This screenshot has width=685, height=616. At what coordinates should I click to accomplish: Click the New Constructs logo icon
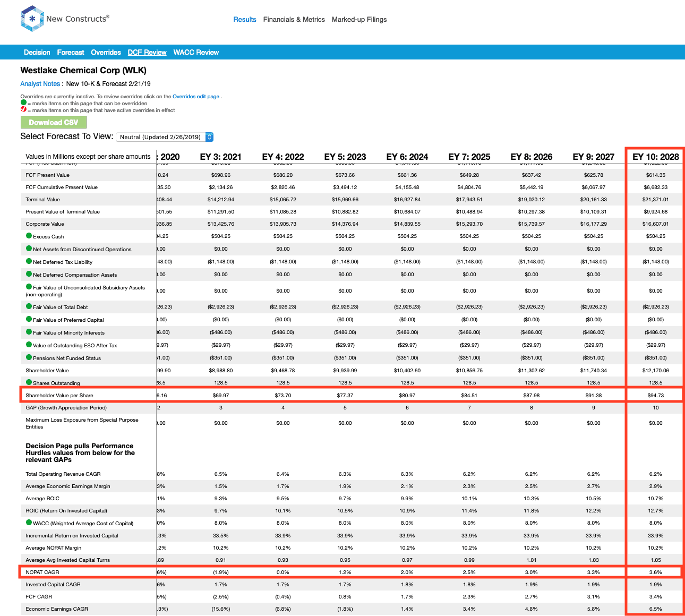point(31,19)
